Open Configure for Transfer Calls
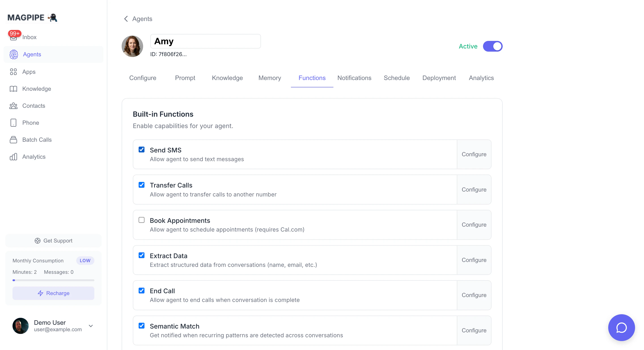This screenshot has width=644, height=350. point(474,190)
